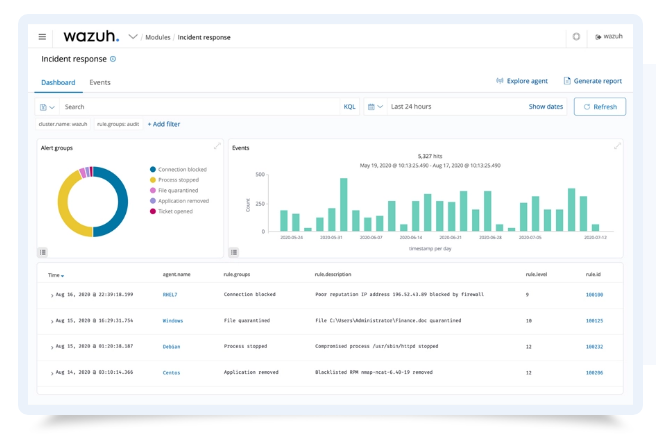Select the Dashboard tab

[x=57, y=82]
